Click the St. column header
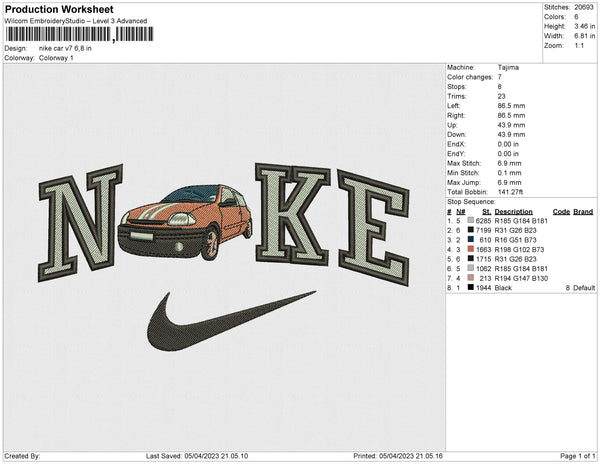Image resolution: width=600 pixels, height=464 pixels. coord(486,212)
